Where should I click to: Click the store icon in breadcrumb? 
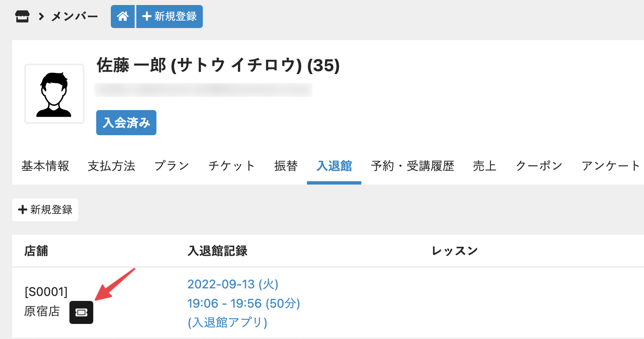(22, 17)
